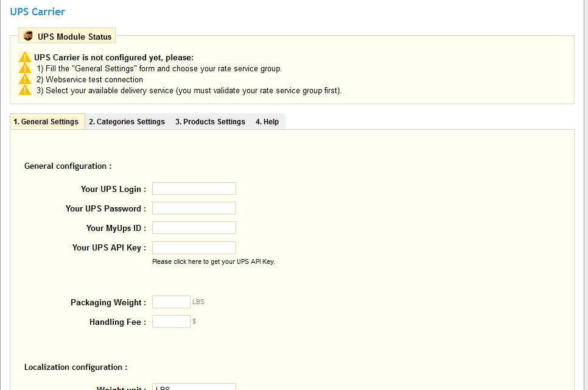588x390 pixels.
Task: Focus the Your UPS Login field
Action: click(x=194, y=189)
